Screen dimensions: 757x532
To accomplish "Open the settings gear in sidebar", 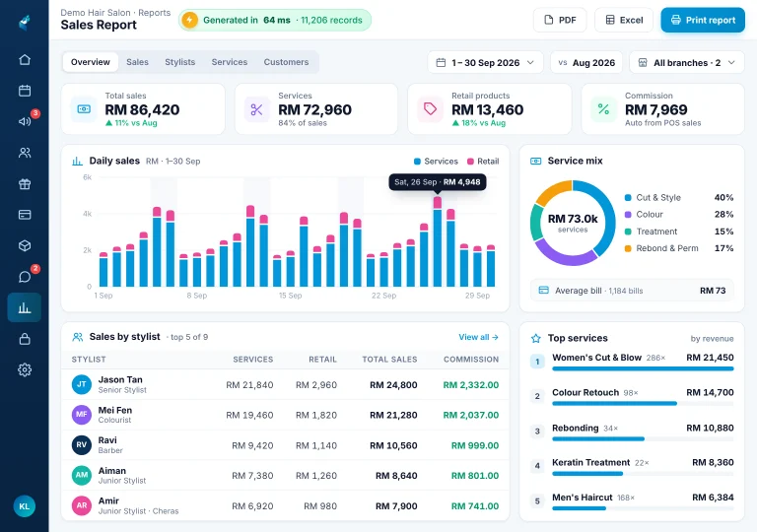I will (x=25, y=369).
